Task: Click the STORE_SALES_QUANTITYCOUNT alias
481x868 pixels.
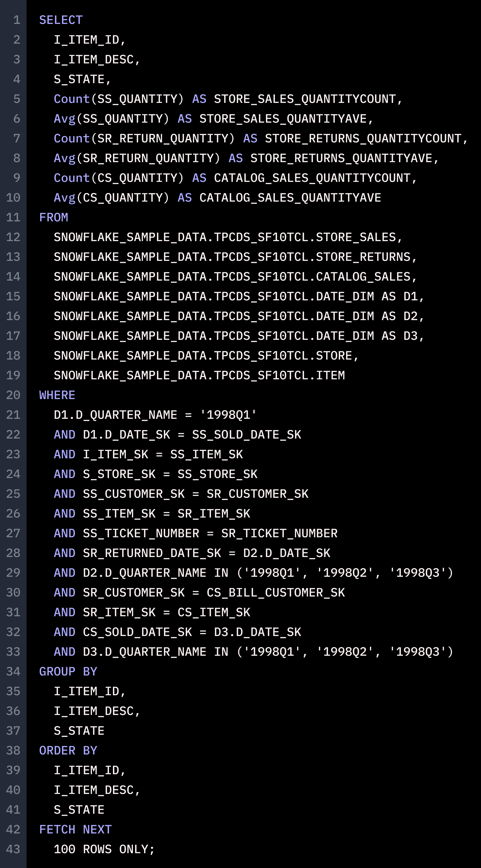Action: tap(304, 99)
